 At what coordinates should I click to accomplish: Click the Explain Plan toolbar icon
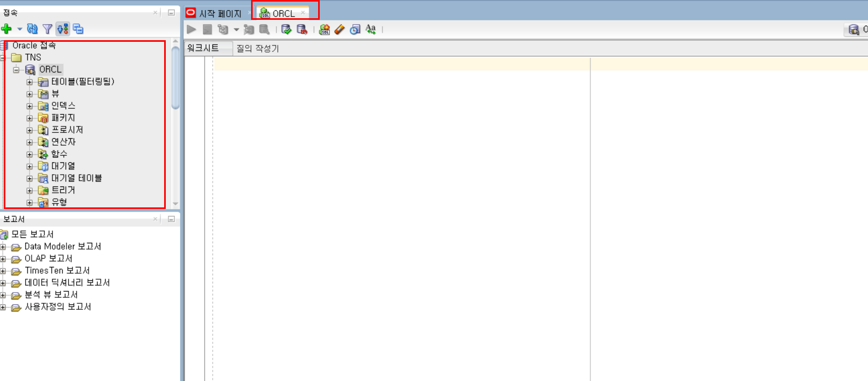223,29
